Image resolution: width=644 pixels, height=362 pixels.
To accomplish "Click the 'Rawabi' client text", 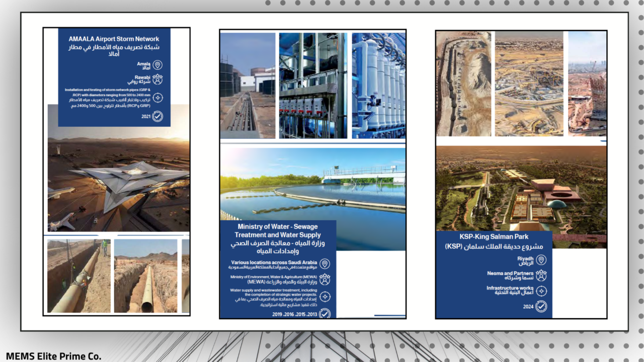I will pyautogui.click(x=143, y=77).
